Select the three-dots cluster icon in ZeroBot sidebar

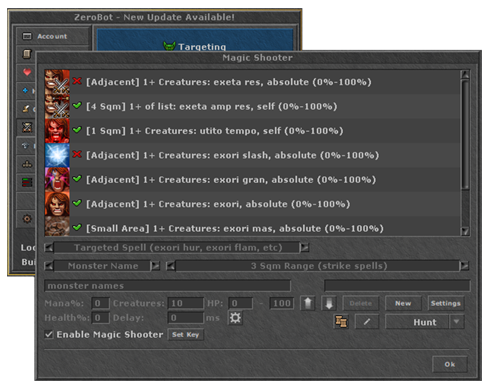[x=27, y=164]
